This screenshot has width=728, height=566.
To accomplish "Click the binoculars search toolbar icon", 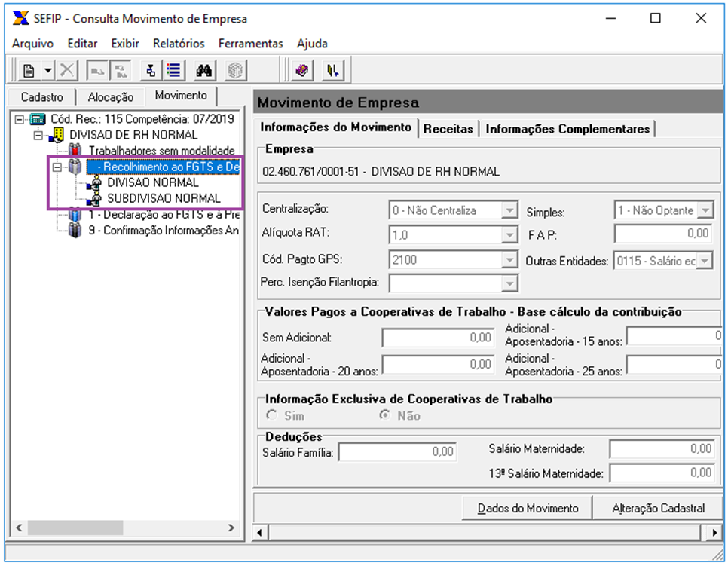I will tap(204, 71).
